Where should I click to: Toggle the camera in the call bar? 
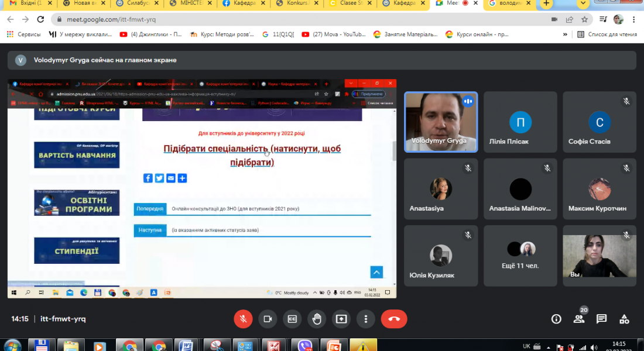click(x=268, y=319)
